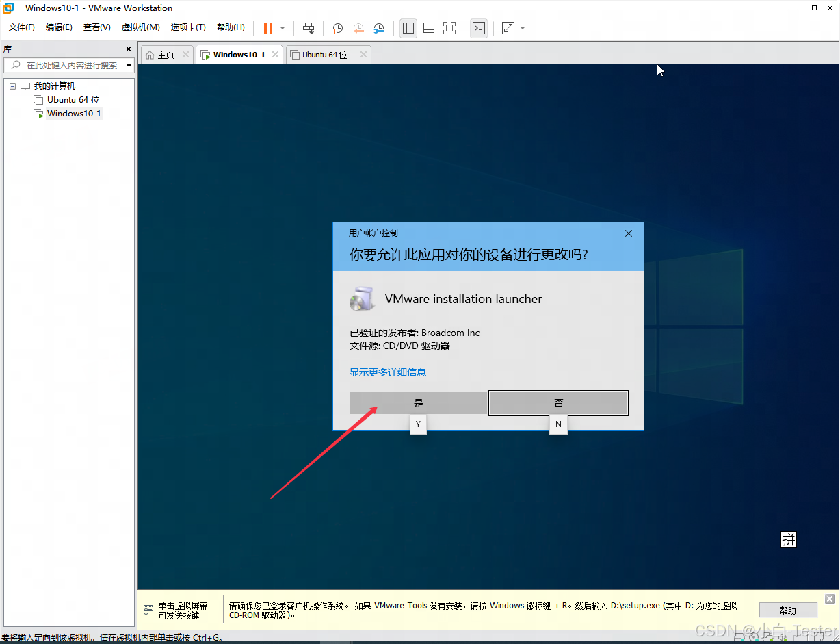
Task: Close the 库 library panel
Action: point(129,49)
